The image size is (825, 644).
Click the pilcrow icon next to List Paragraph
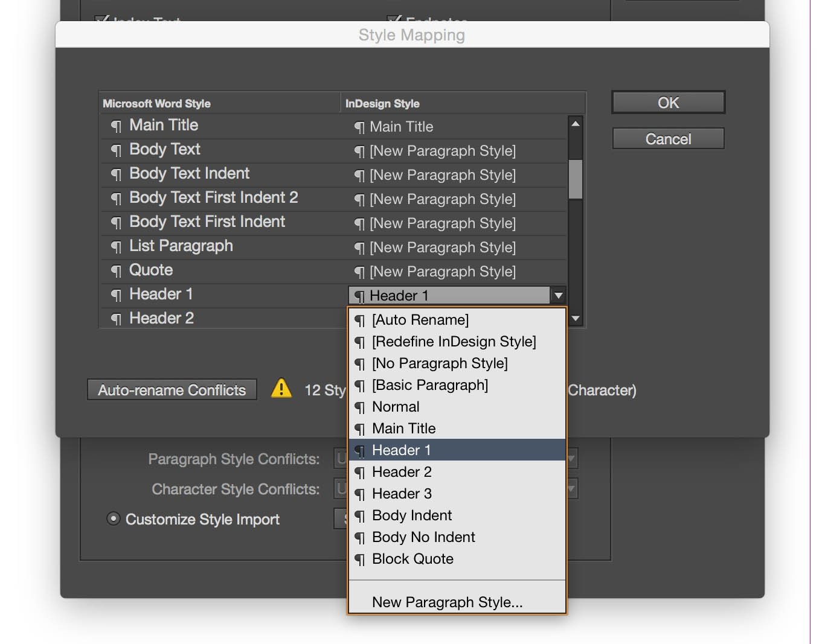[115, 246]
